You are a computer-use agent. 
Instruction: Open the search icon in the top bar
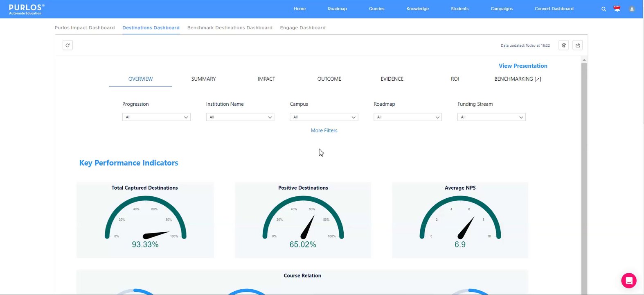click(x=603, y=9)
